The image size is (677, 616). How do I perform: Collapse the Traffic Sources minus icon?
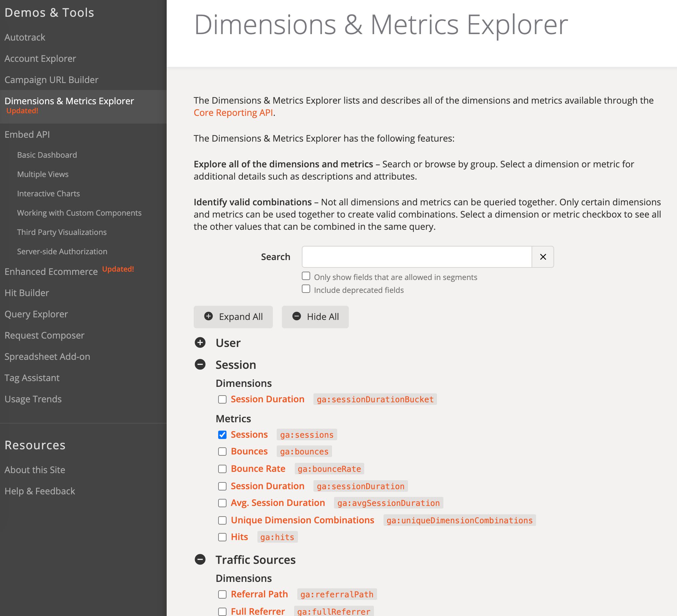(x=200, y=559)
